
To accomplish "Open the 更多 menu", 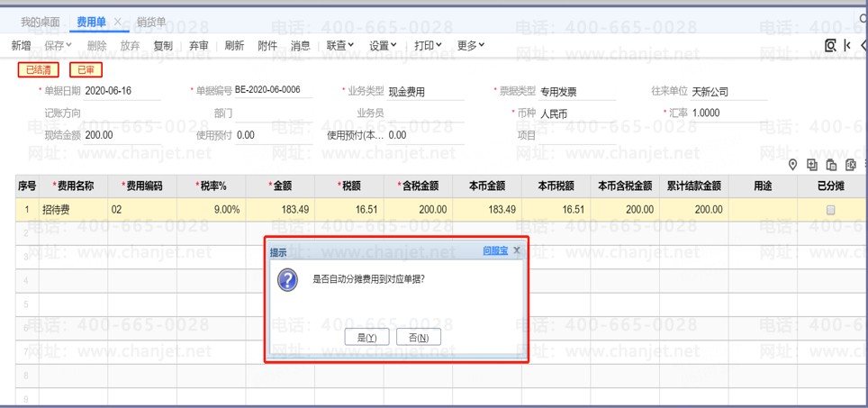I will (471, 45).
